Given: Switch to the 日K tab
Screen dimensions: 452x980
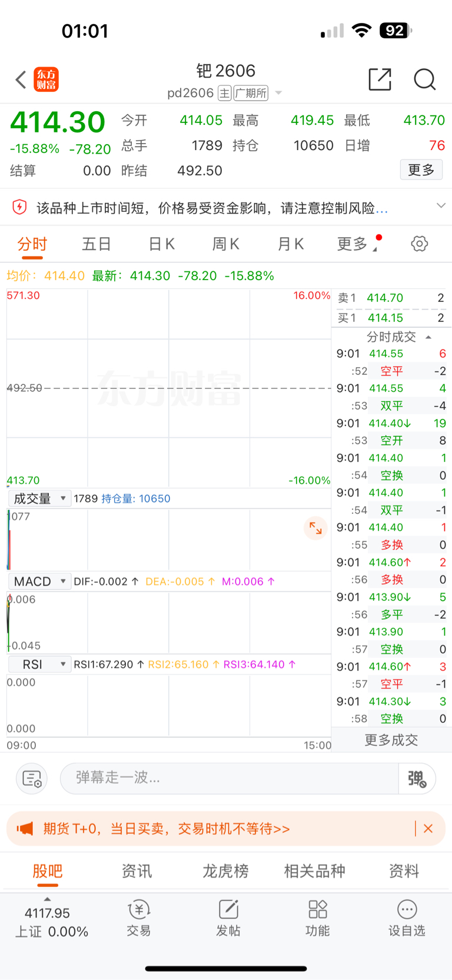Looking at the screenshot, I should coord(162,244).
